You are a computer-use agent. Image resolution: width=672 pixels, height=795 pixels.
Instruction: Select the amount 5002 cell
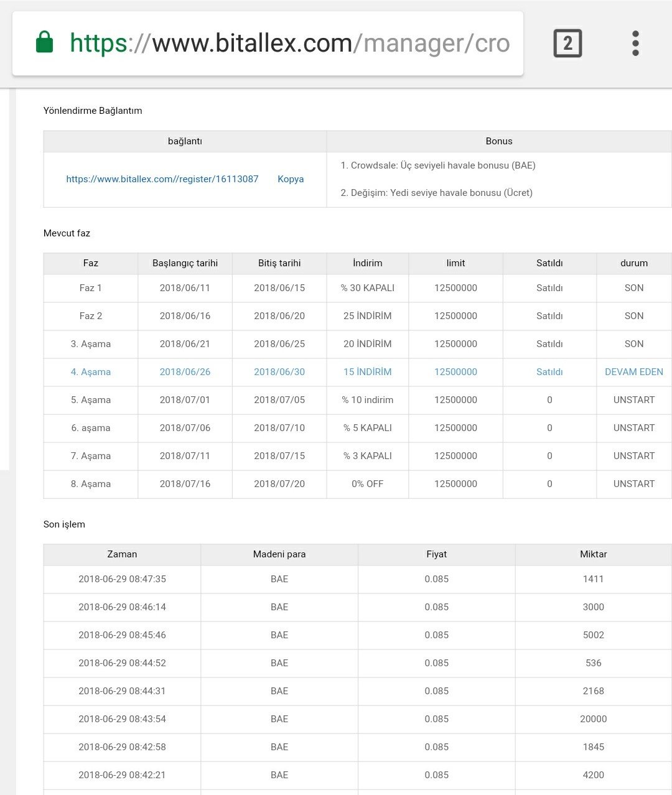point(594,635)
